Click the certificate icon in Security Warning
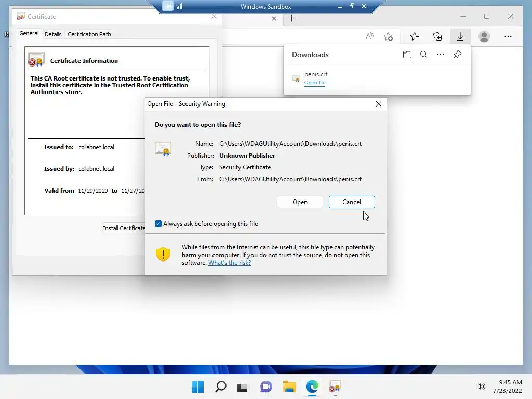The height and width of the screenshot is (399, 532). 163,149
